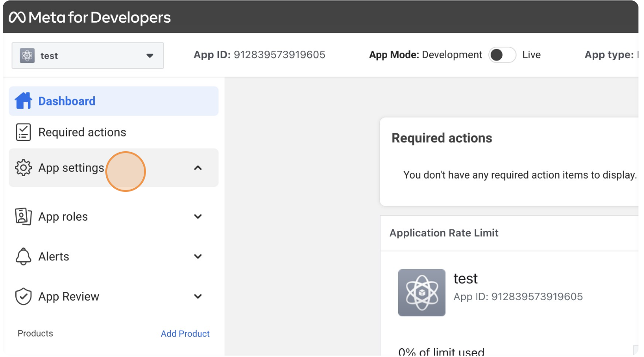Click the Meta infinity logo icon
Viewport: 644px width, 357px height.
point(18,18)
